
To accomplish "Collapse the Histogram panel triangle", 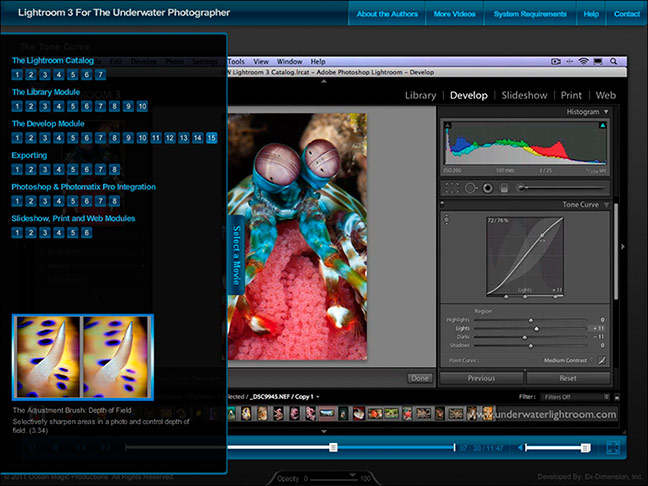I will 606,112.
